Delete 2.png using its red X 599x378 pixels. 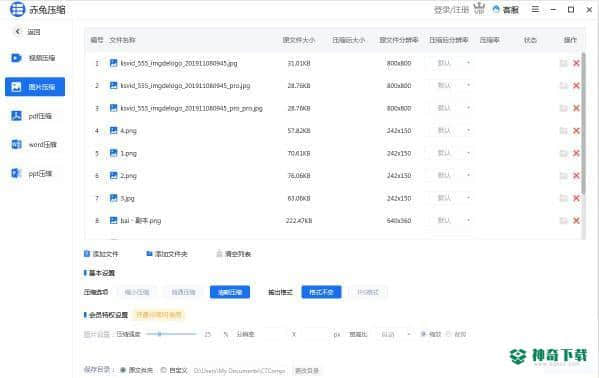tap(576, 176)
